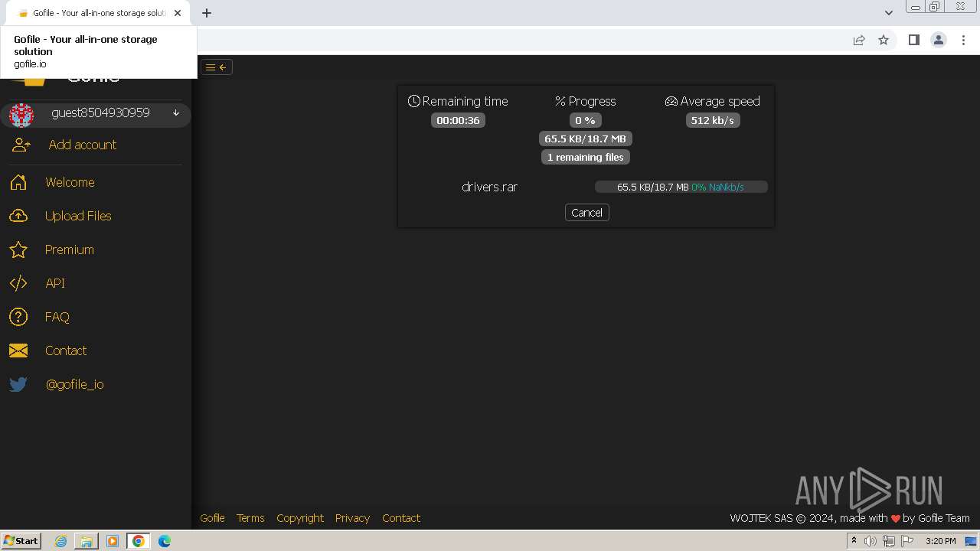Open the Chrome three-dot menu
This screenshot has height=551, width=980.
964,40
